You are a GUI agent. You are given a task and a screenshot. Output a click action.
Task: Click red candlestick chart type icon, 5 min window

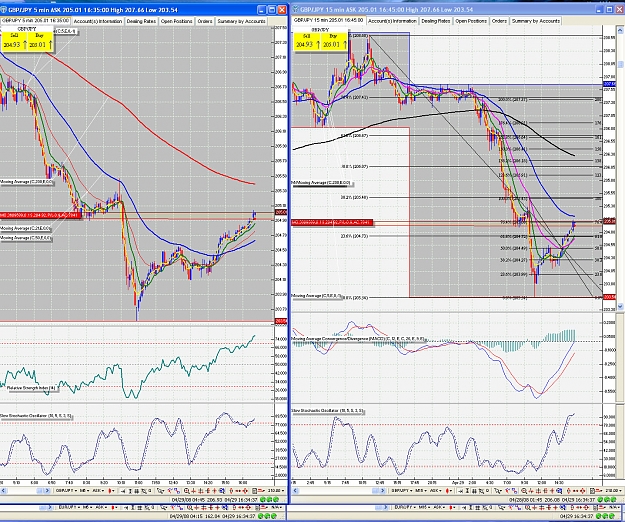110,491
